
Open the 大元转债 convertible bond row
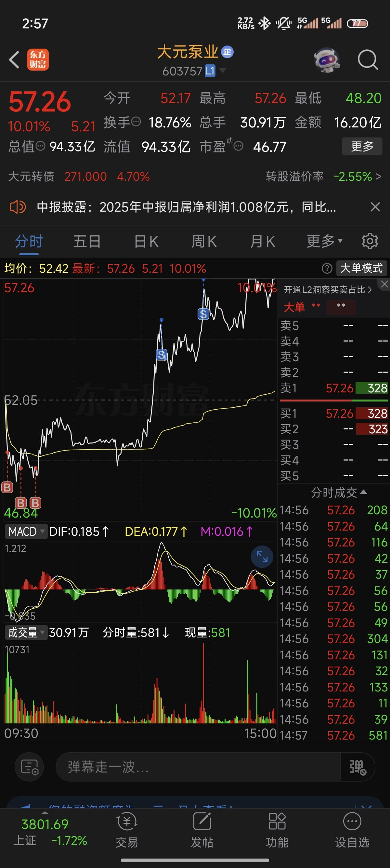click(79, 176)
